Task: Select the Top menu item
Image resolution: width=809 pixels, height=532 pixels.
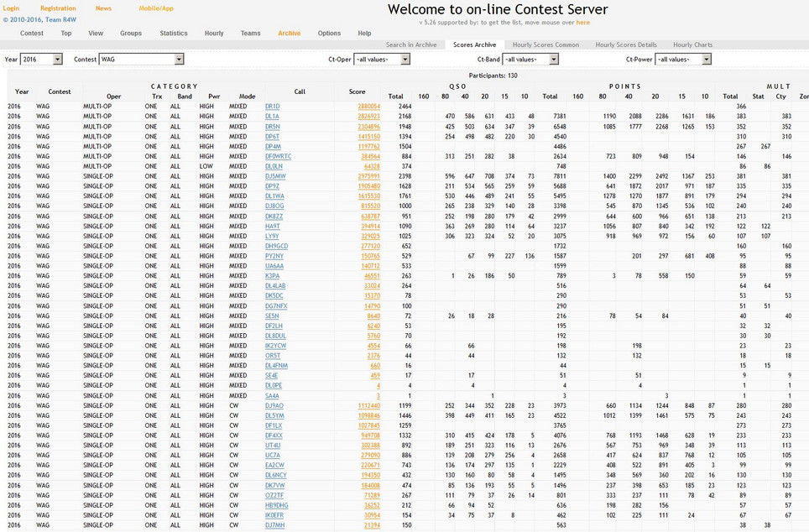Action: (x=66, y=33)
